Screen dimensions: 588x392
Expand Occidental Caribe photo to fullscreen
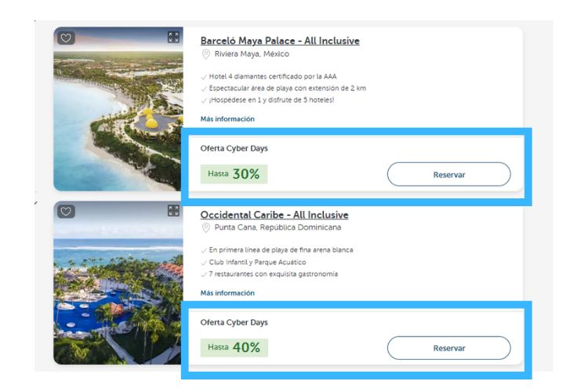pyautogui.click(x=173, y=211)
